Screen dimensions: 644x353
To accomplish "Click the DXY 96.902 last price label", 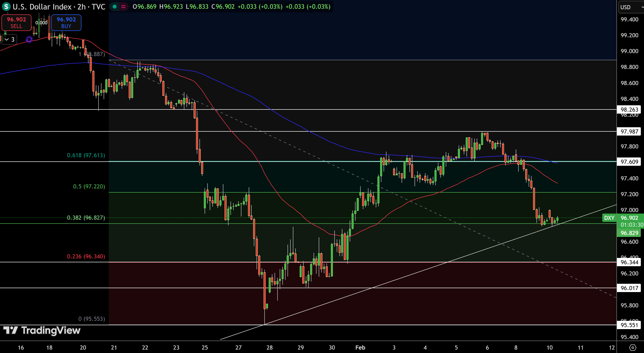I will [623, 218].
